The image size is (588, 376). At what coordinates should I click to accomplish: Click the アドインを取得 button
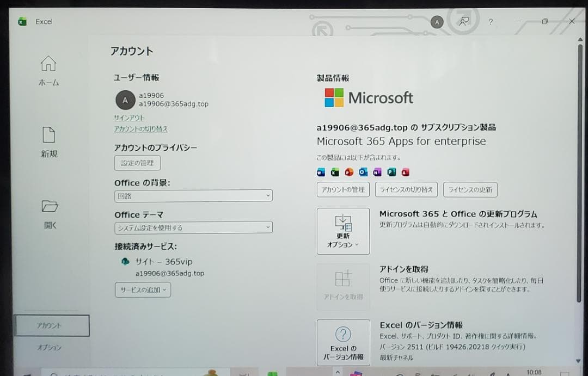[343, 286]
